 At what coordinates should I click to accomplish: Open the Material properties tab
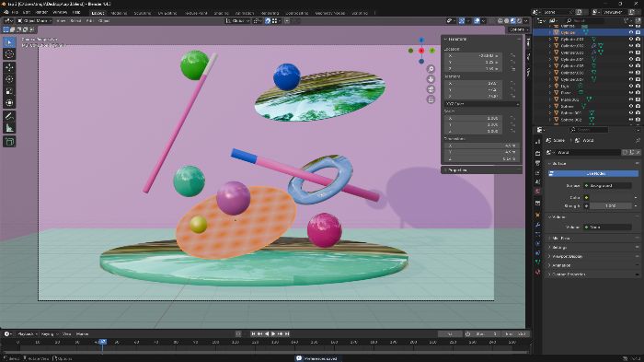tap(537, 272)
